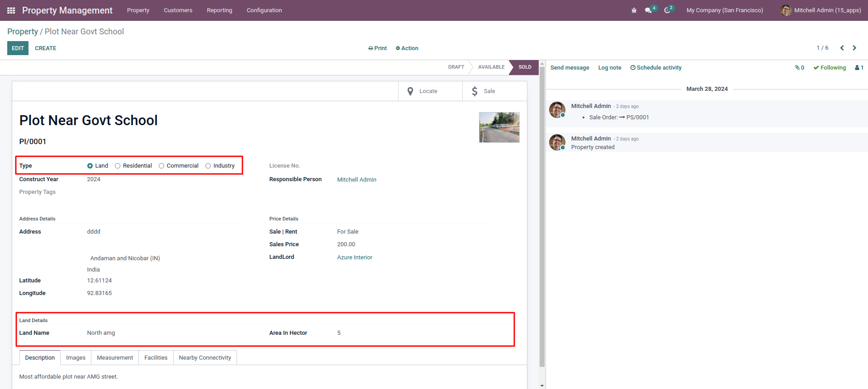Click the EDIT button

(x=18, y=48)
